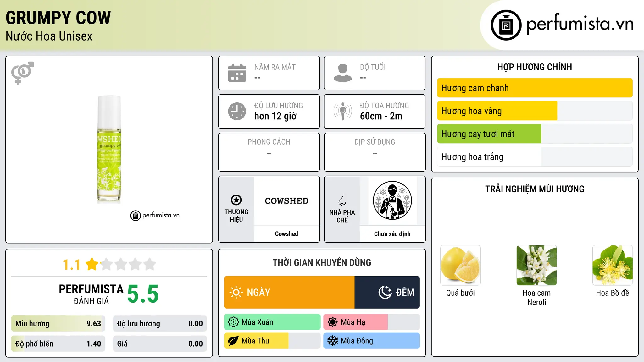This screenshot has width=644, height=362.
Task: Click the last grey rating star
Action: tap(150, 264)
